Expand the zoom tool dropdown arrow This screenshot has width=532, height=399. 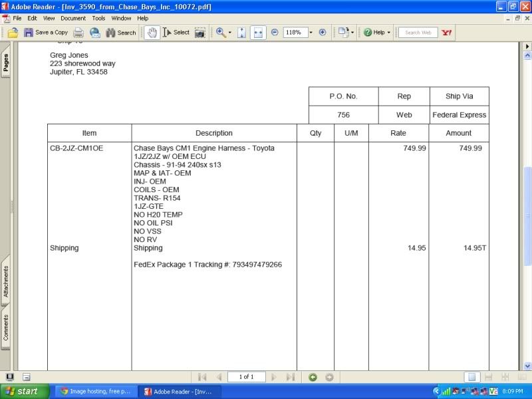click(x=229, y=33)
